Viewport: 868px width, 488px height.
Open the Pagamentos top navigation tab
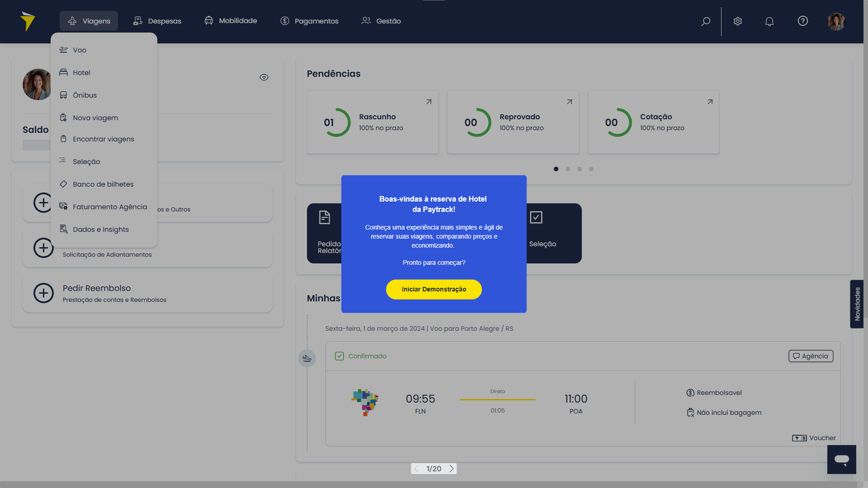click(309, 21)
